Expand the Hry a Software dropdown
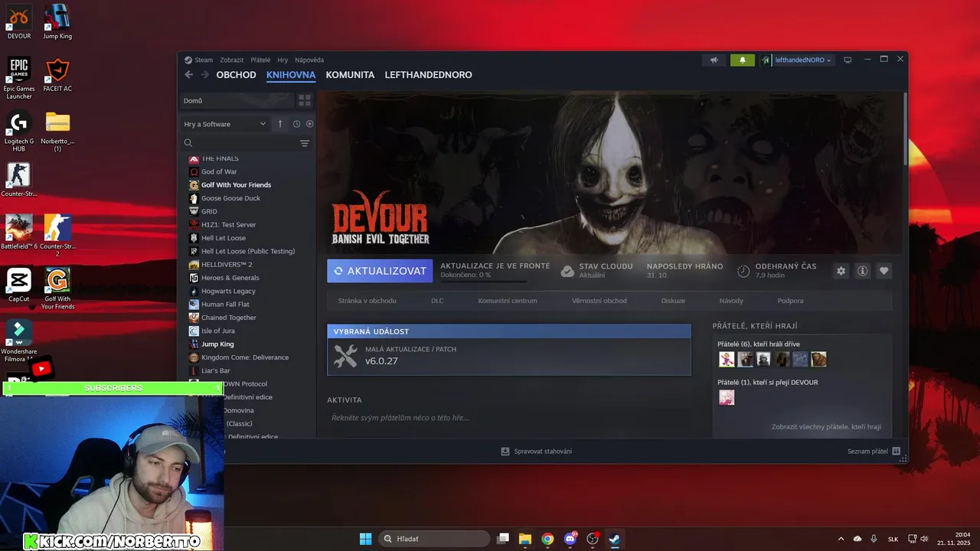 click(224, 124)
